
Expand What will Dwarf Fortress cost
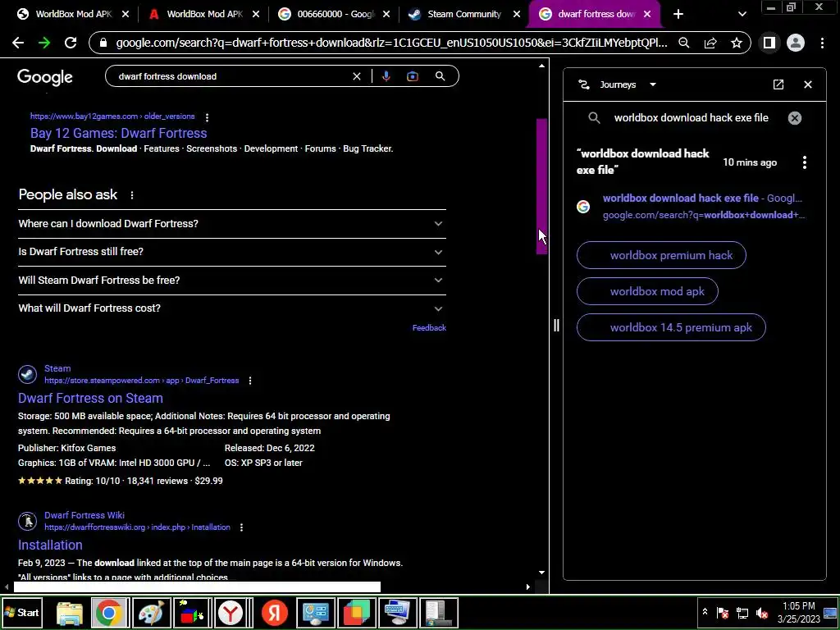click(x=232, y=308)
